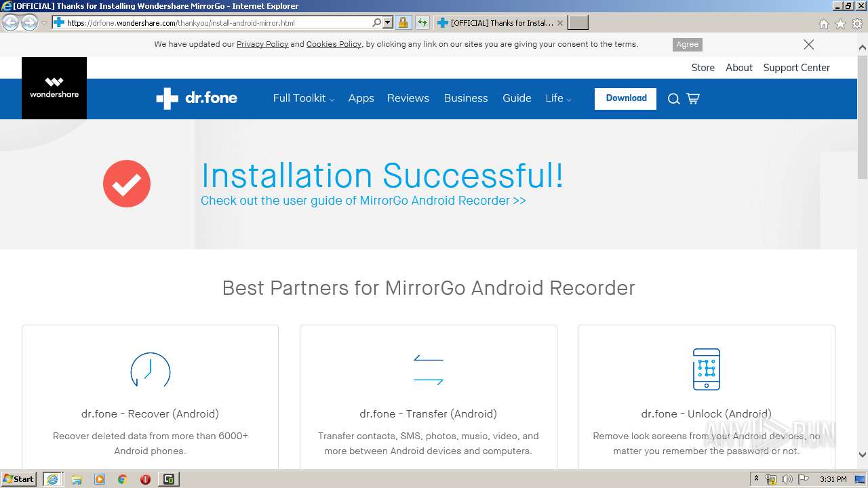Click the dr.fone - Unlock (Android) title

(706, 413)
